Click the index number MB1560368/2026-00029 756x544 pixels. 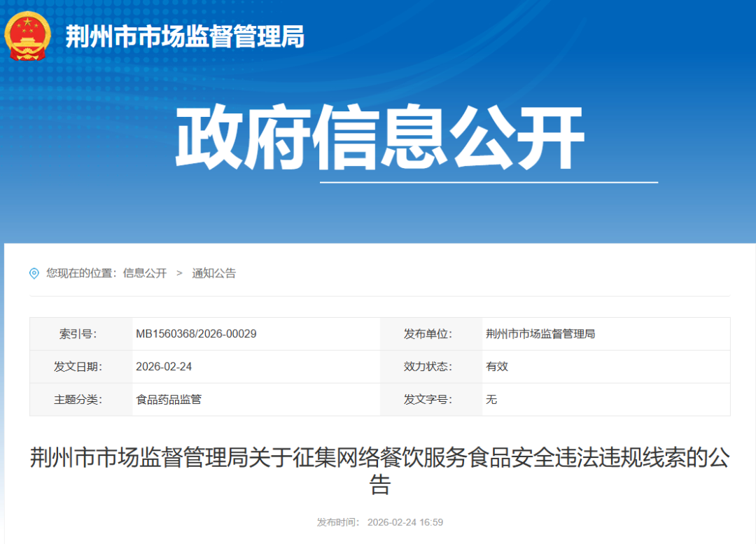coord(197,333)
